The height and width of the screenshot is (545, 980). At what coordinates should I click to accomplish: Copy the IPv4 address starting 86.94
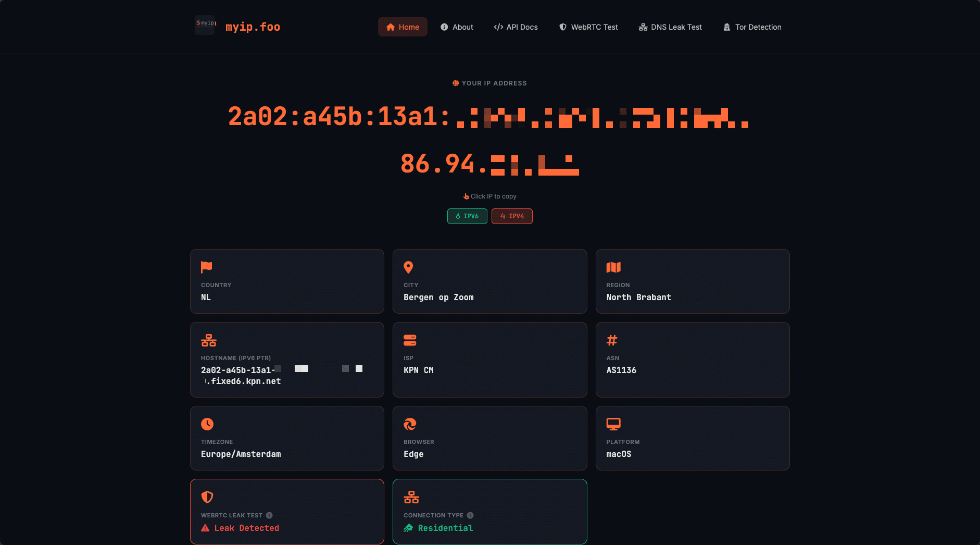pos(489,164)
